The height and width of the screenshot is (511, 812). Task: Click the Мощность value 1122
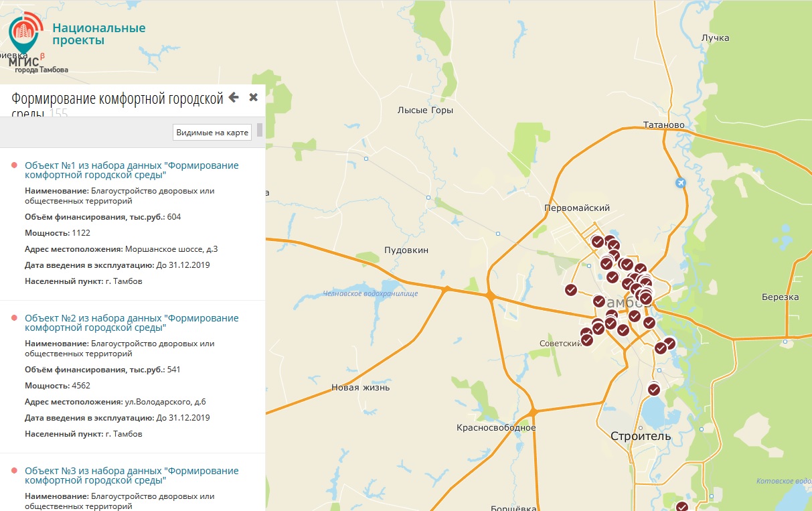tap(81, 233)
